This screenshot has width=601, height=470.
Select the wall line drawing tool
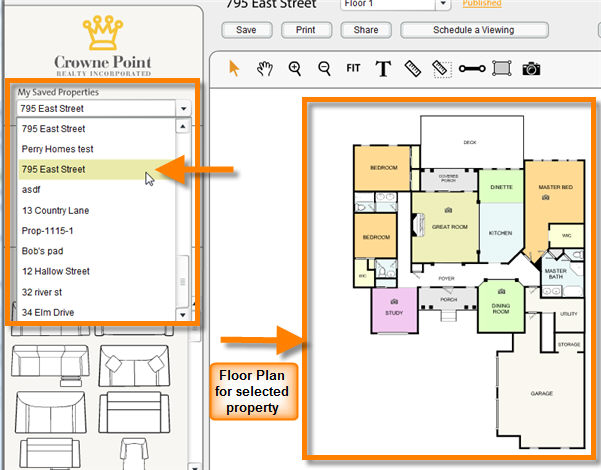(x=472, y=68)
